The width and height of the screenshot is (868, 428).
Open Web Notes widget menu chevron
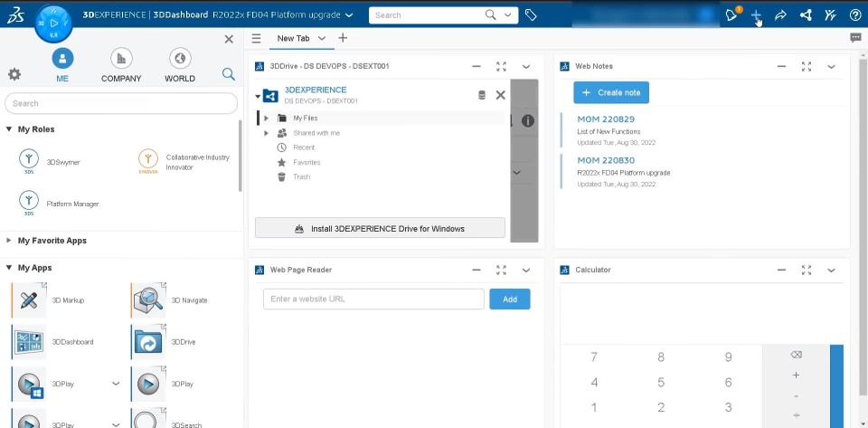pyautogui.click(x=832, y=66)
